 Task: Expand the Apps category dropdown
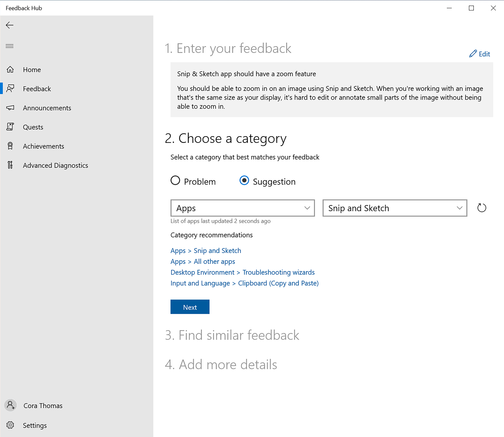(x=242, y=208)
